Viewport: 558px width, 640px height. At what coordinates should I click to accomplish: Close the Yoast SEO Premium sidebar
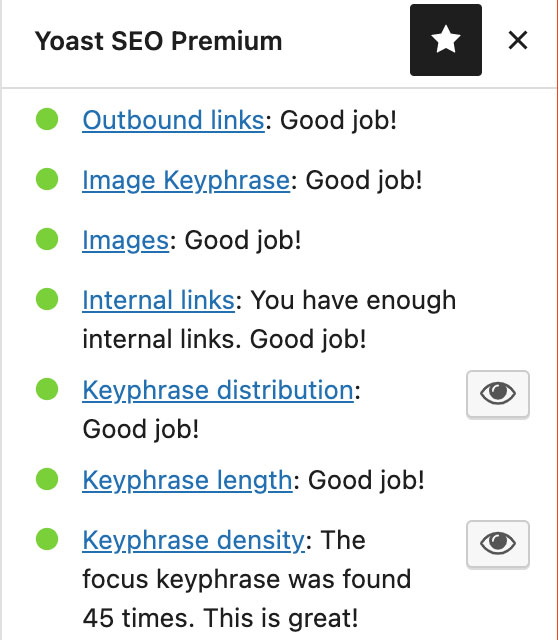(x=518, y=40)
